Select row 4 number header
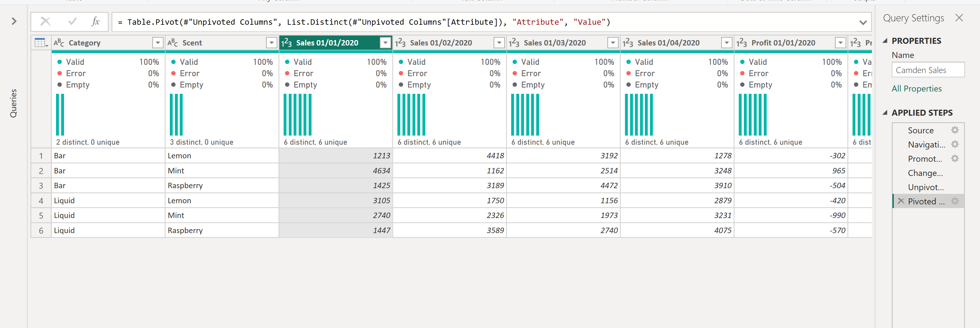Viewport: 980px width, 328px height. (41, 201)
